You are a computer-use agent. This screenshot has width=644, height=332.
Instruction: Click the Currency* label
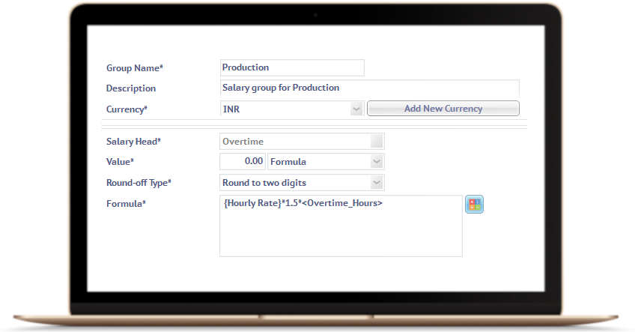127,109
